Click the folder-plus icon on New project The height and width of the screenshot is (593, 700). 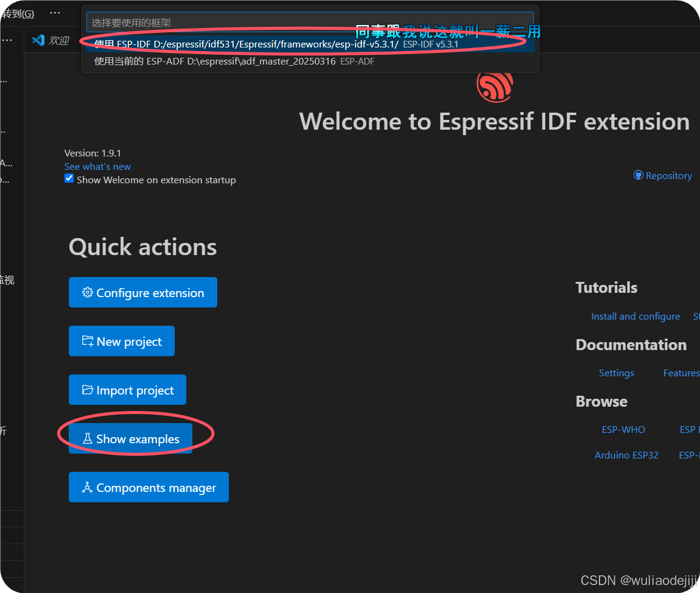tap(88, 341)
